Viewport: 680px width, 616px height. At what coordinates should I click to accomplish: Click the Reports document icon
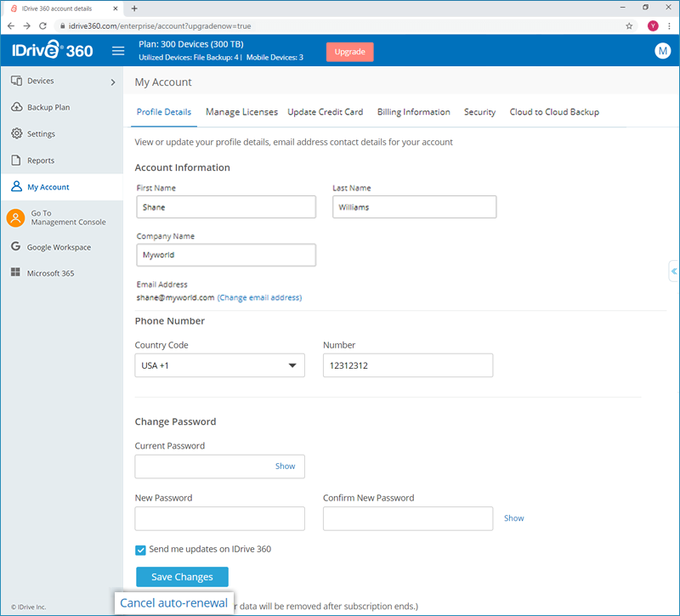16,160
